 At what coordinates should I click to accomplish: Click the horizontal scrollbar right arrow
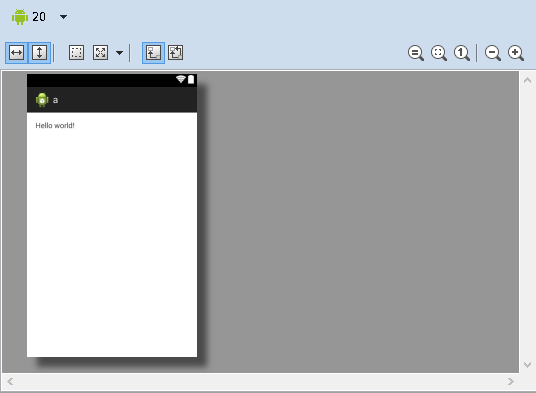[x=511, y=381]
